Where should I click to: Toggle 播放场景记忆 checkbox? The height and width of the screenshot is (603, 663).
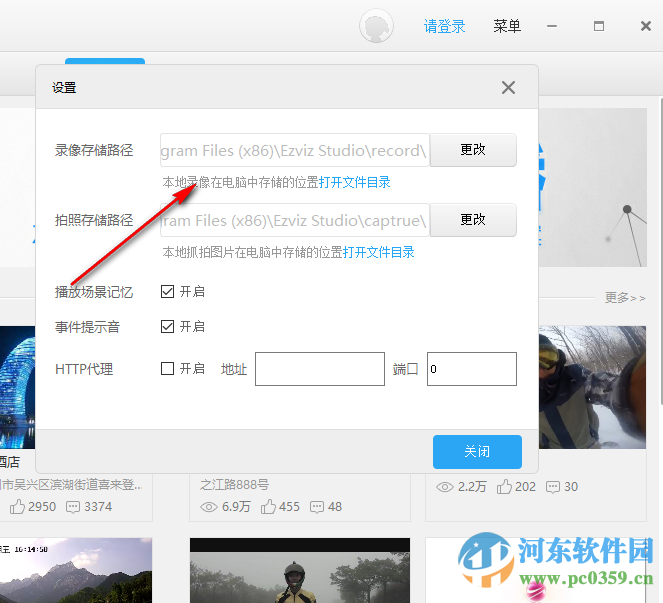[167, 291]
